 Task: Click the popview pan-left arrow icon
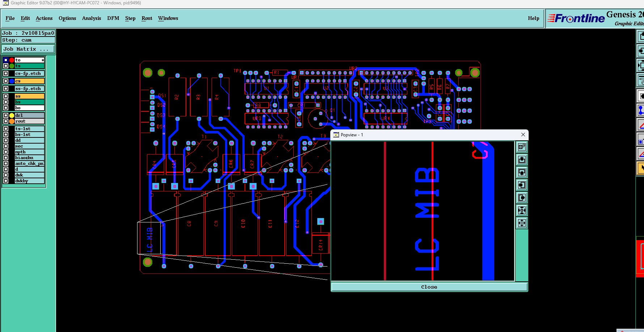[522, 185]
